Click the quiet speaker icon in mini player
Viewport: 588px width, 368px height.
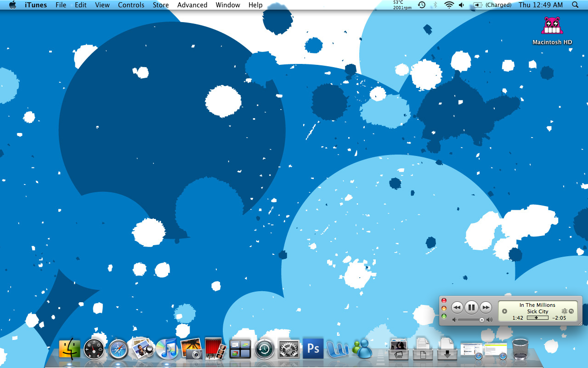[x=454, y=320]
